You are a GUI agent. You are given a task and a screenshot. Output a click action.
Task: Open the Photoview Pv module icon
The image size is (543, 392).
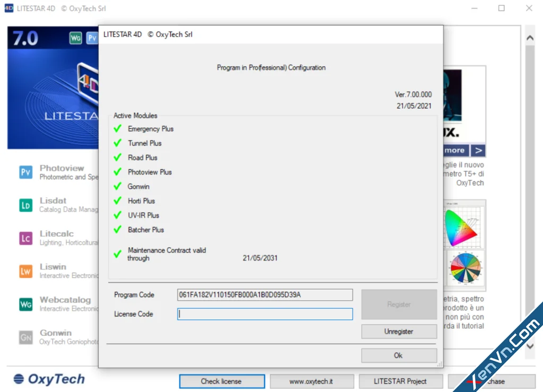point(25,172)
